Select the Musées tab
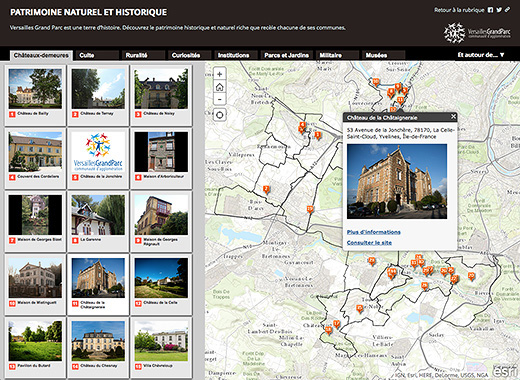Image resolution: width=520 pixels, height=380 pixels. click(383, 55)
